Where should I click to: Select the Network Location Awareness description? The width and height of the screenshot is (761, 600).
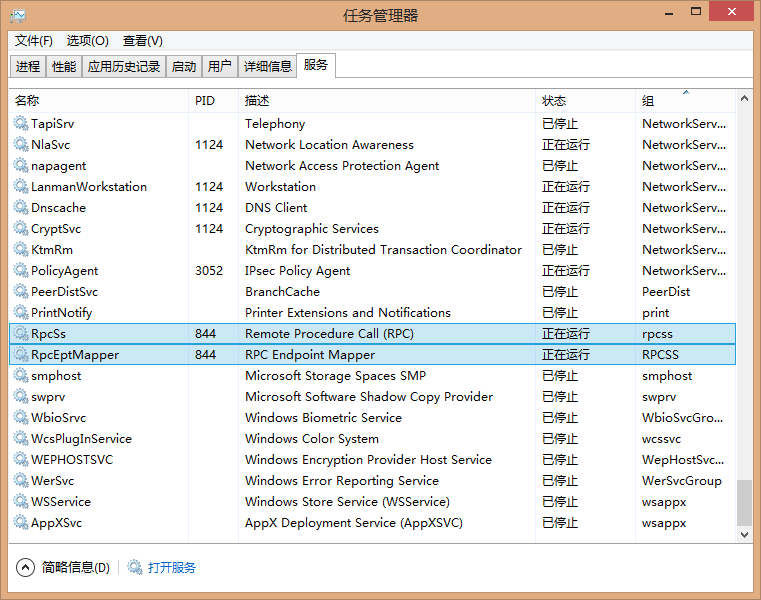point(330,145)
